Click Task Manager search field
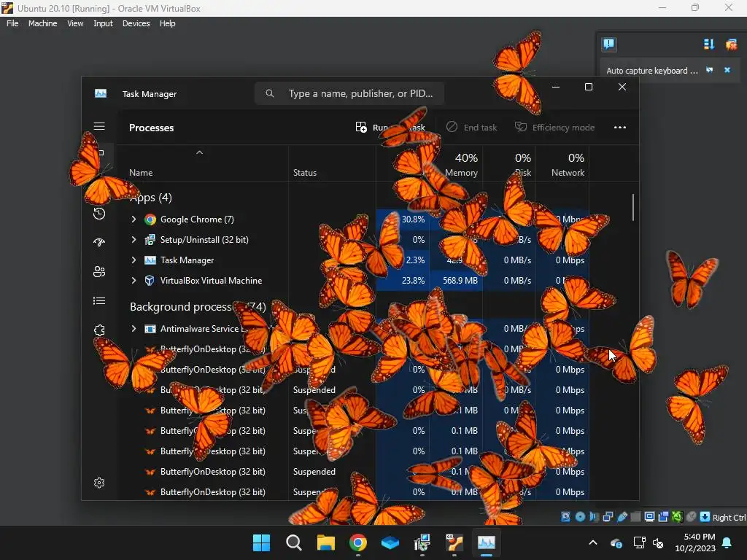The image size is (747, 560). click(x=349, y=93)
